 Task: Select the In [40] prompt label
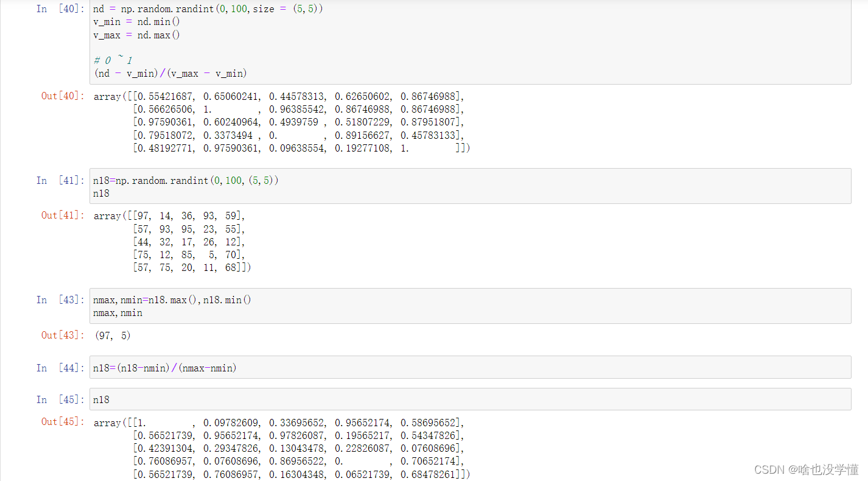point(61,9)
